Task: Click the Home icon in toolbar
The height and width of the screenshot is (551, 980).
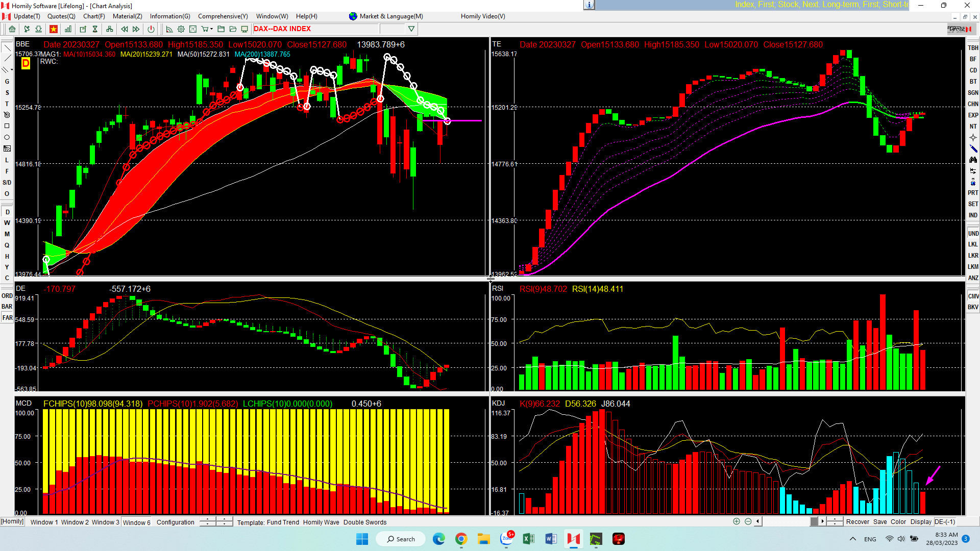Action: (x=12, y=29)
